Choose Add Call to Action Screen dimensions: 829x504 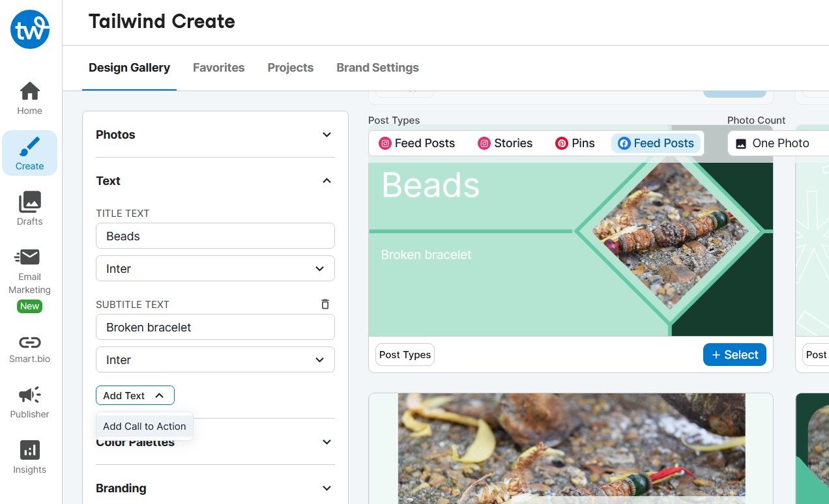pyautogui.click(x=145, y=427)
